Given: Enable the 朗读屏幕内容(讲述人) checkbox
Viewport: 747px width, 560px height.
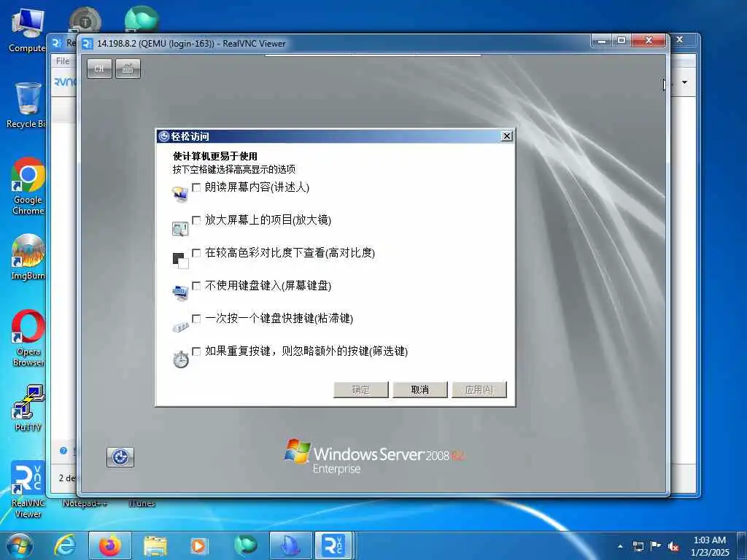Looking at the screenshot, I should pos(196,187).
